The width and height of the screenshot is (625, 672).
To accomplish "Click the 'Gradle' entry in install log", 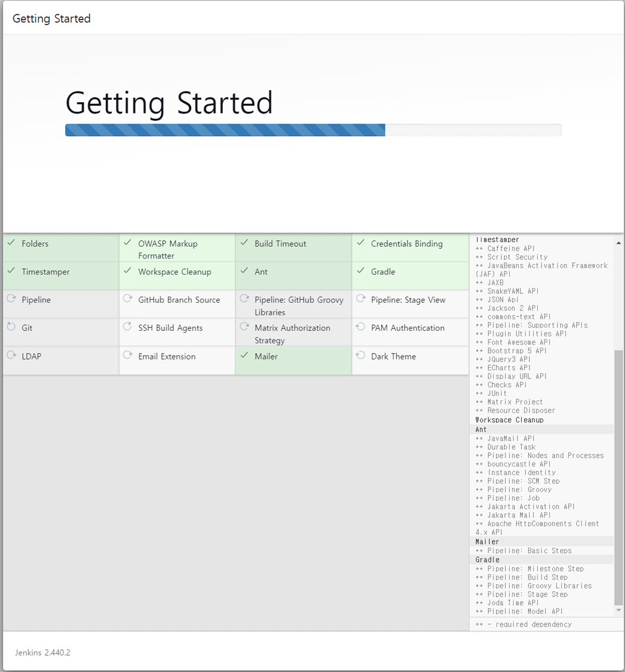I will point(488,560).
